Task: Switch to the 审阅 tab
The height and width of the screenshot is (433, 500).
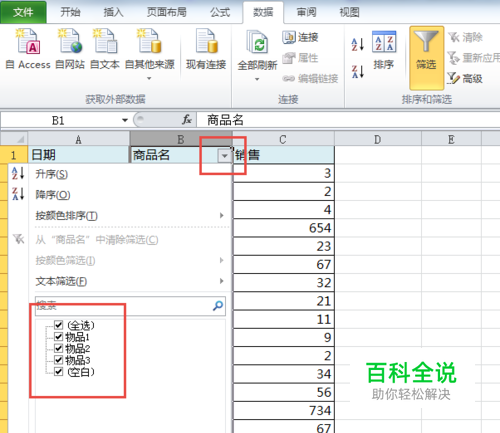Action: 306,12
